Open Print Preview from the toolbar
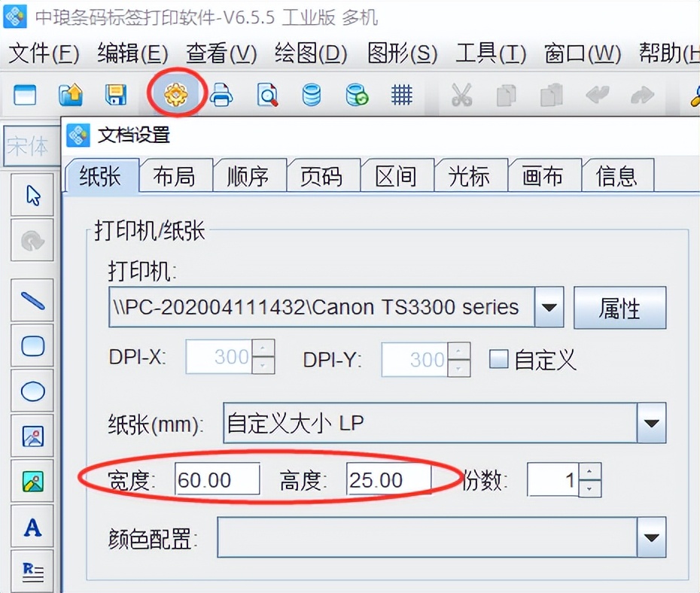 click(266, 95)
